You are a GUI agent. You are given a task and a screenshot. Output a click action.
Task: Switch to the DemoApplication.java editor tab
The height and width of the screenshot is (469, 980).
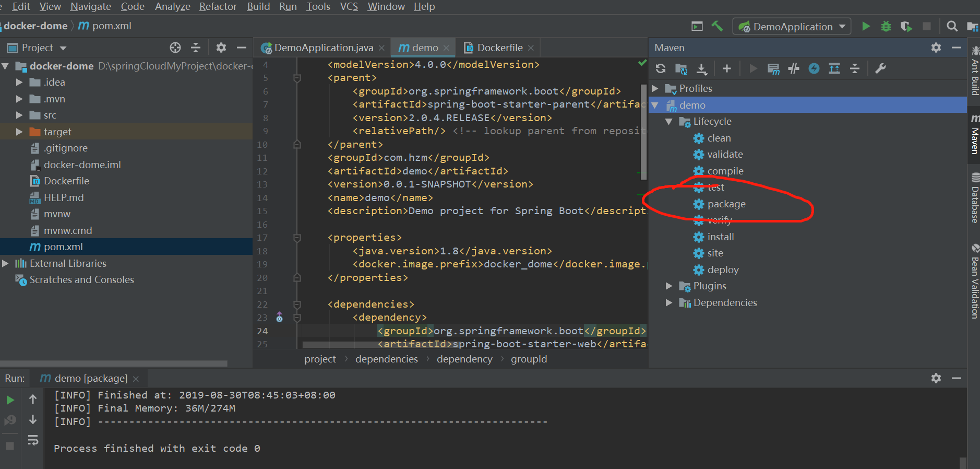point(323,48)
